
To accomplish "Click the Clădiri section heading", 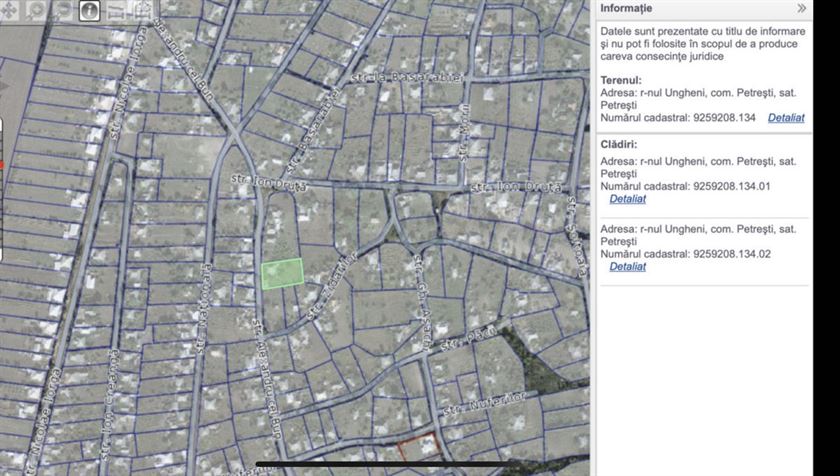I will coord(619,144).
